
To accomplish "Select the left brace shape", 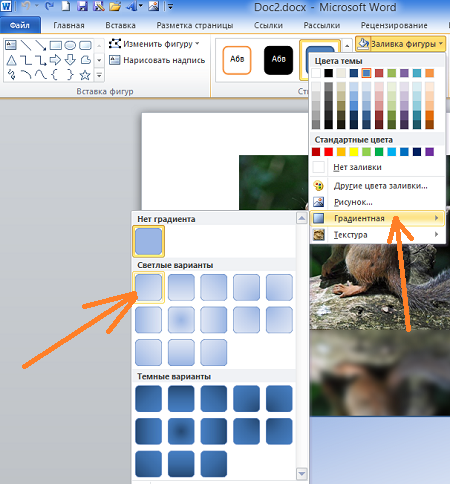I will tap(55, 75).
